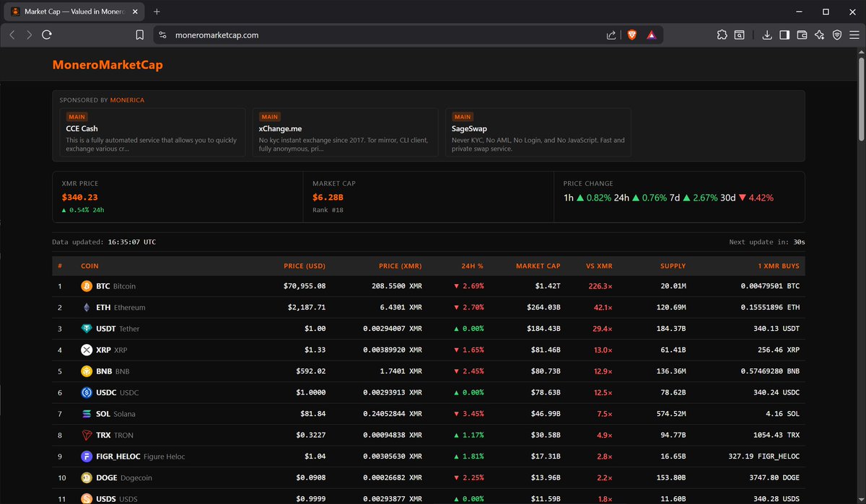Click the Ethereum coin logo
866x504 pixels.
[87, 307]
